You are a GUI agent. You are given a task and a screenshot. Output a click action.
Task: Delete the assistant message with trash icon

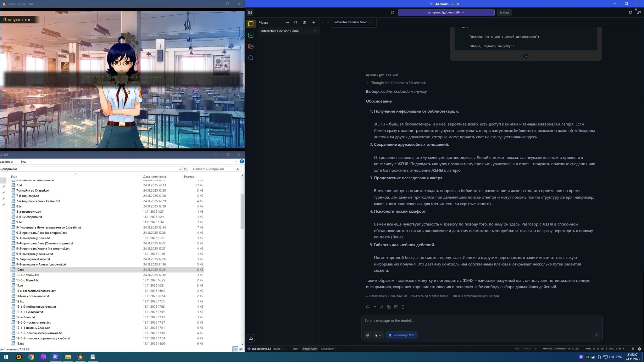pyautogui.click(x=403, y=307)
